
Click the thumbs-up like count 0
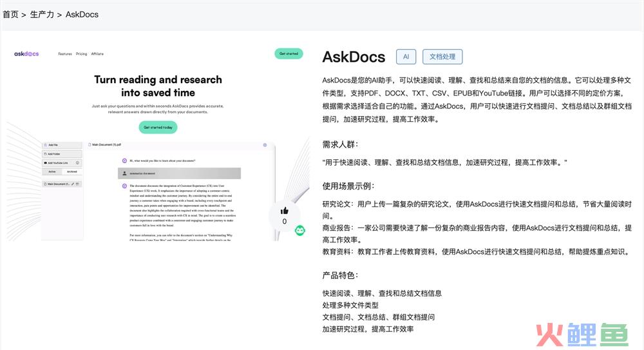284,222
